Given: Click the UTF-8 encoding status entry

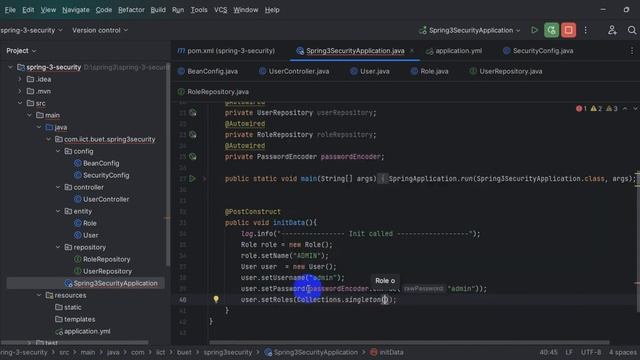Looking at the screenshot, I should 591,352.
